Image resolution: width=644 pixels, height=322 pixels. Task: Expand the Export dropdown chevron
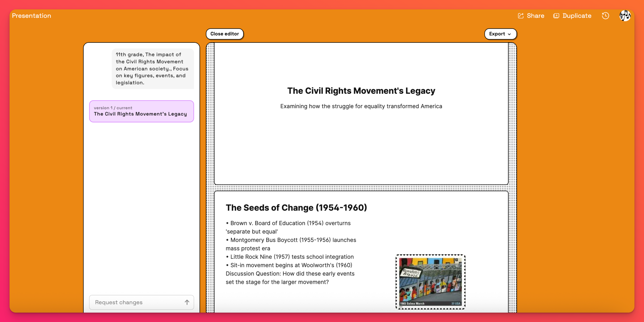pos(510,34)
